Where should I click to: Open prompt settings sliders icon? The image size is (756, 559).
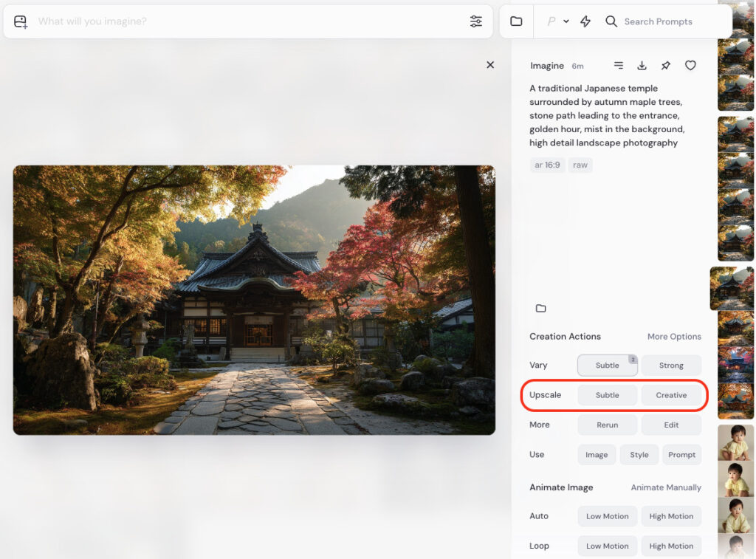pyautogui.click(x=476, y=21)
